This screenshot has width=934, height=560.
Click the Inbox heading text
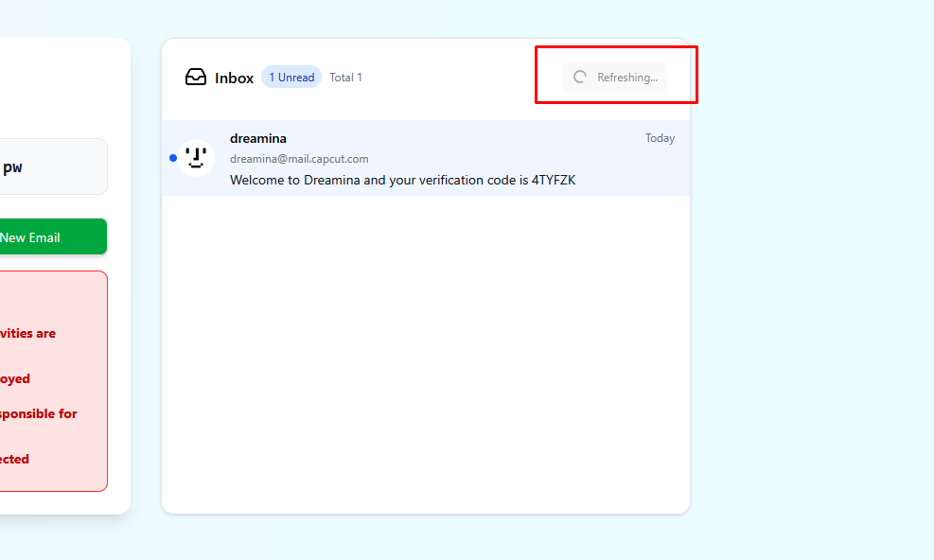(233, 78)
